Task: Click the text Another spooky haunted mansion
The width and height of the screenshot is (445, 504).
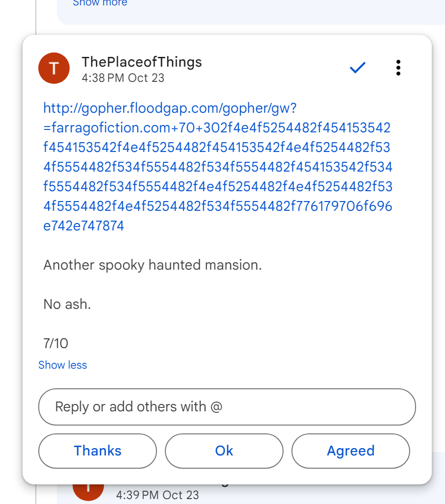Action: click(x=153, y=265)
